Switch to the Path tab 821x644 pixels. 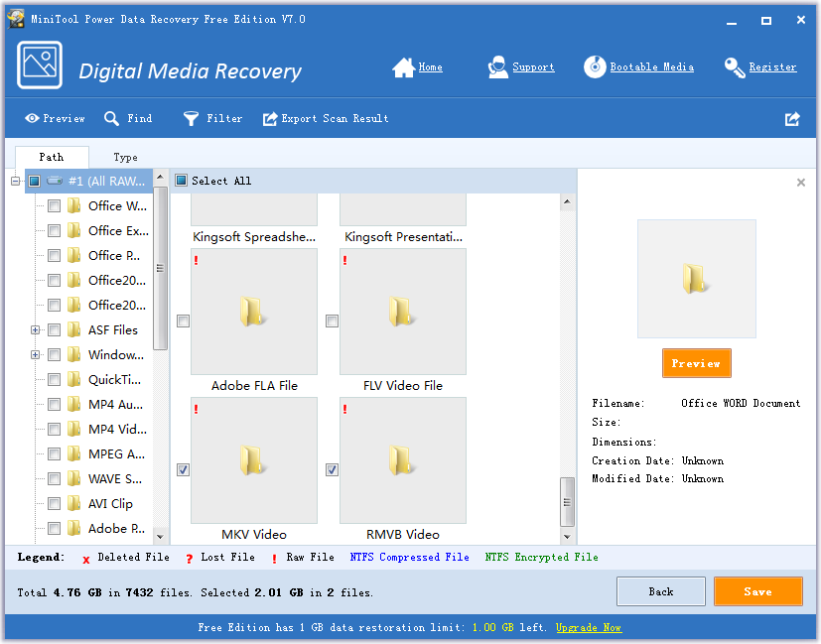(52, 157)
